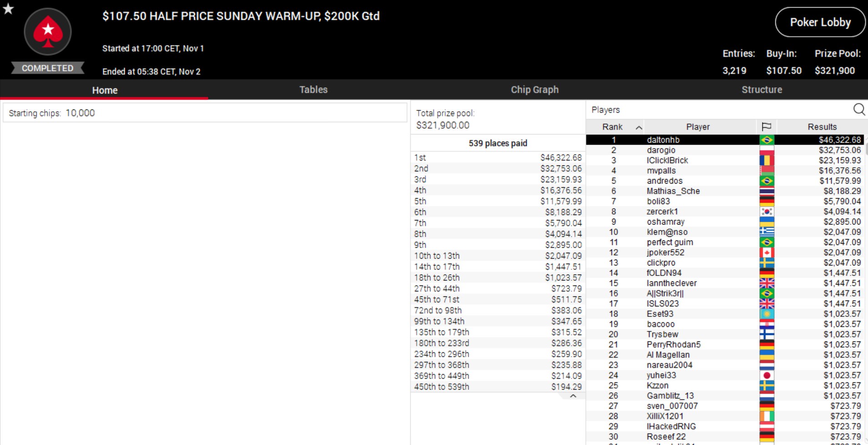Collapse the payout list chevron
The image size is (868, 445).
point(573,396)
